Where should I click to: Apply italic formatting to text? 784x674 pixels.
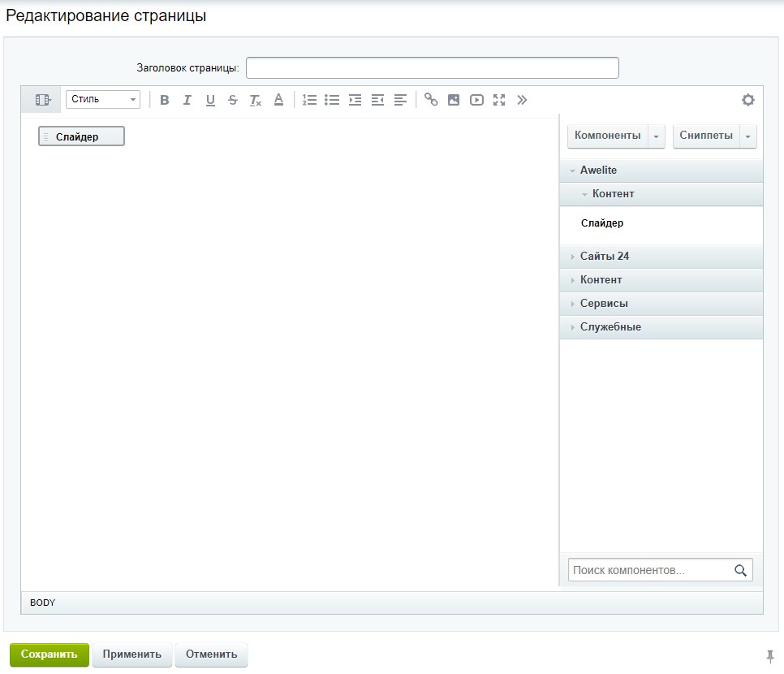187,100
